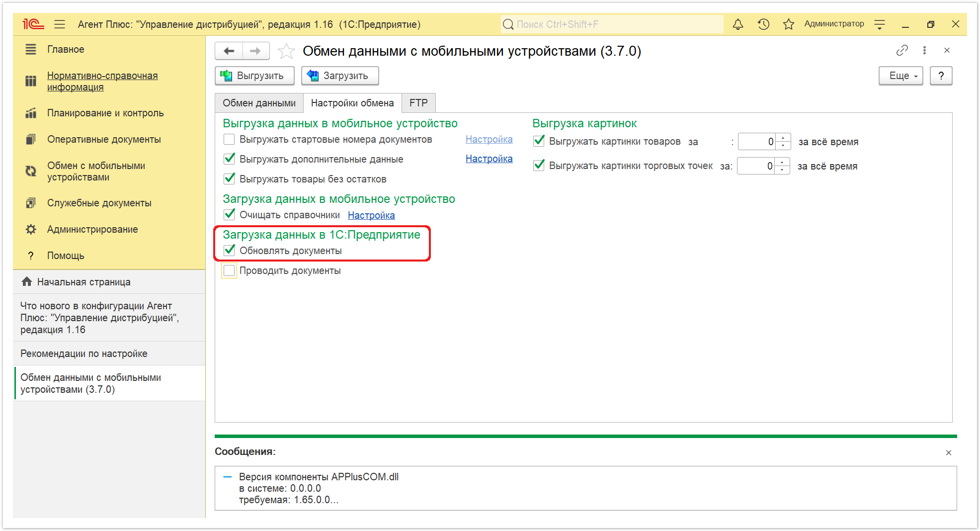Decrease картинки торговых точек days down arrow

(x=782, y=170)
